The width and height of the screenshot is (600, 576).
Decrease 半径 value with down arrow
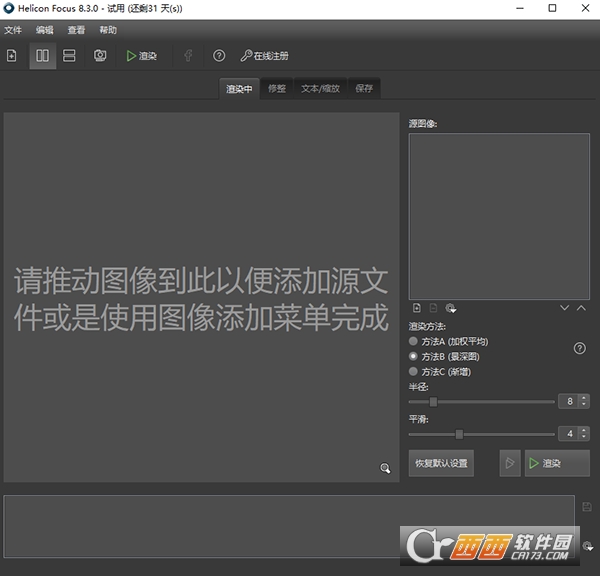point(584,405)
